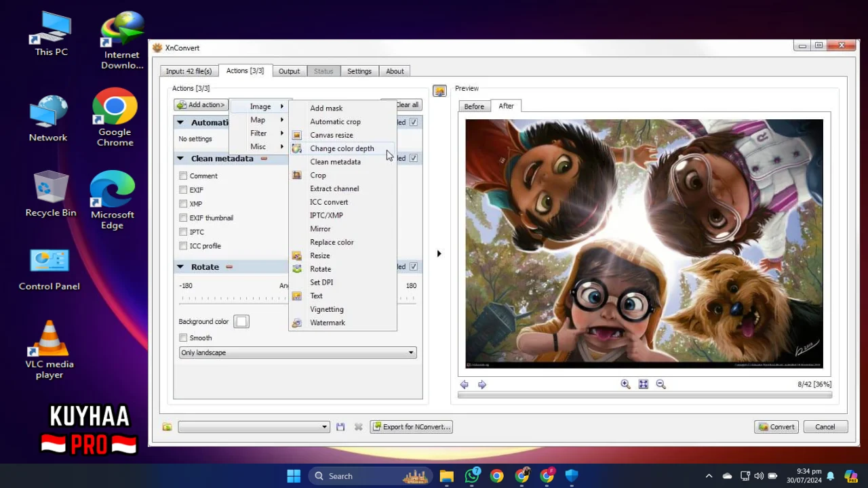
Task: Launch Google Chrome from the desktop
Action: [115, 117]
